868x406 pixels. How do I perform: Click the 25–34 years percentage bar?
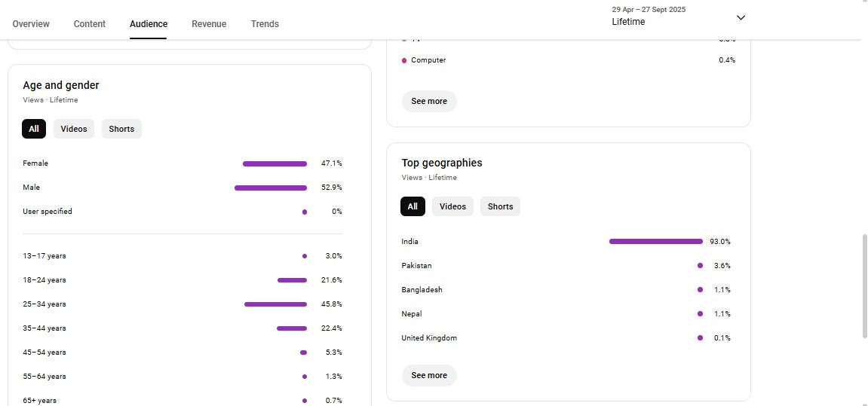tap(275, 304)
